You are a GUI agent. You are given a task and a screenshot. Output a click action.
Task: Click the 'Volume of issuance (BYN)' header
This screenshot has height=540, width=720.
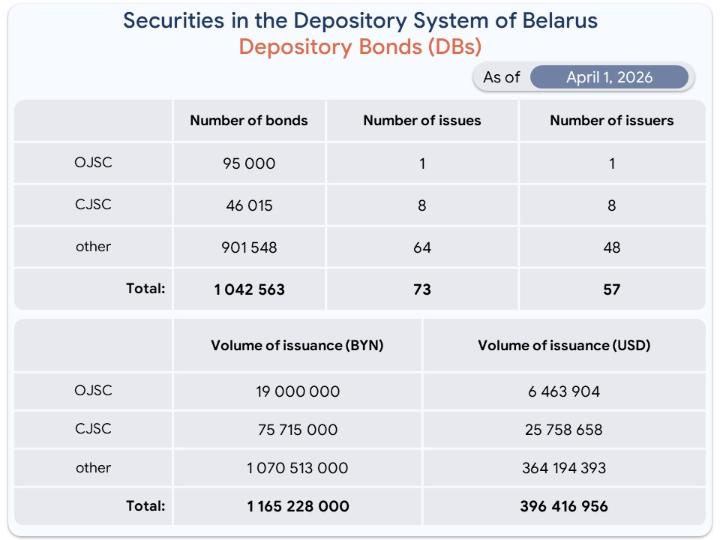(297, 346)
